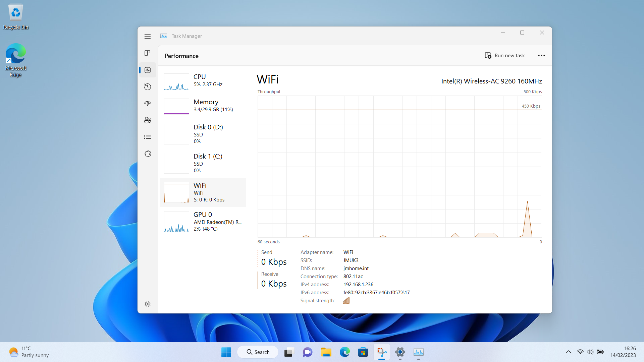Maximize the Task Manager window

click(x=522, y=33)
